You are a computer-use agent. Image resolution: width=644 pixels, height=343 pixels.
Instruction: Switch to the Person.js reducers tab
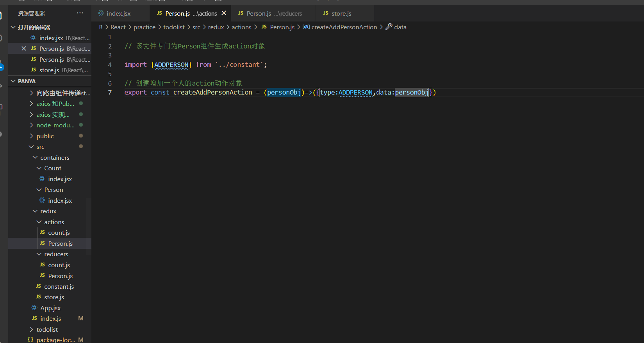coord(273,13)
